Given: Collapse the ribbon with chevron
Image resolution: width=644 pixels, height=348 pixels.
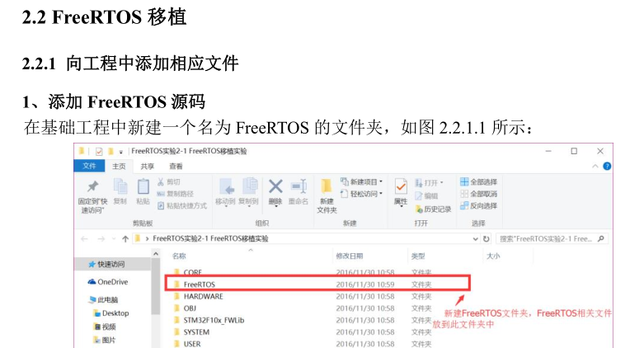Looking at the screenshot, I should click(595, 166).
